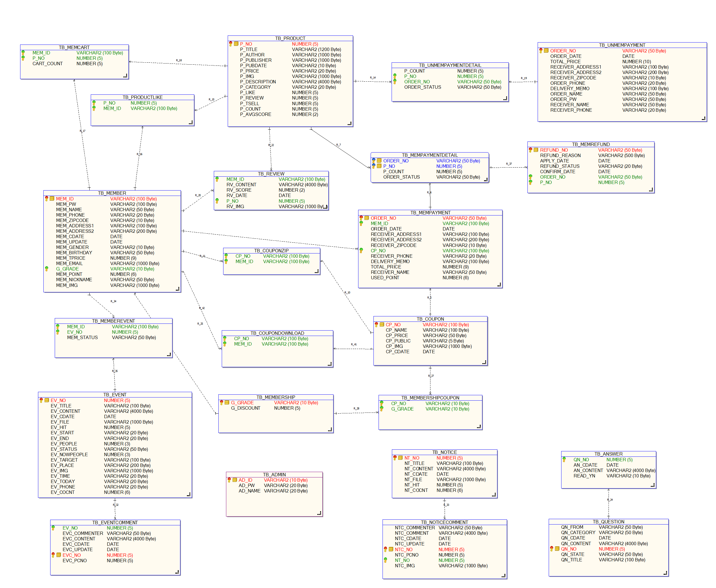Select the P_DESCRIPTION column in TB_PRODUCT

pyautogui.click(x=258, y=82)
